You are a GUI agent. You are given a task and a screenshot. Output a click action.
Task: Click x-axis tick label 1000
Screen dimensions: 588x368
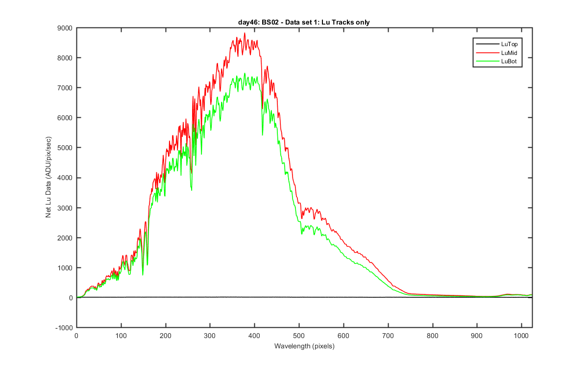coord(522,335)
